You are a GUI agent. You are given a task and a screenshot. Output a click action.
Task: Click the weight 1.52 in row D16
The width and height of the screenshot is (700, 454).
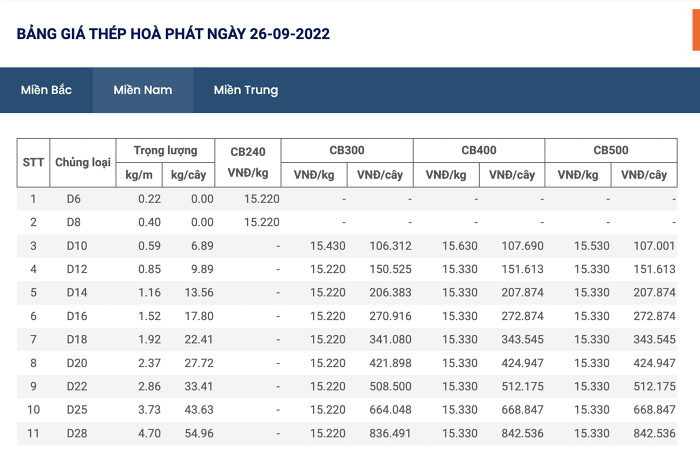click(150, 316)
